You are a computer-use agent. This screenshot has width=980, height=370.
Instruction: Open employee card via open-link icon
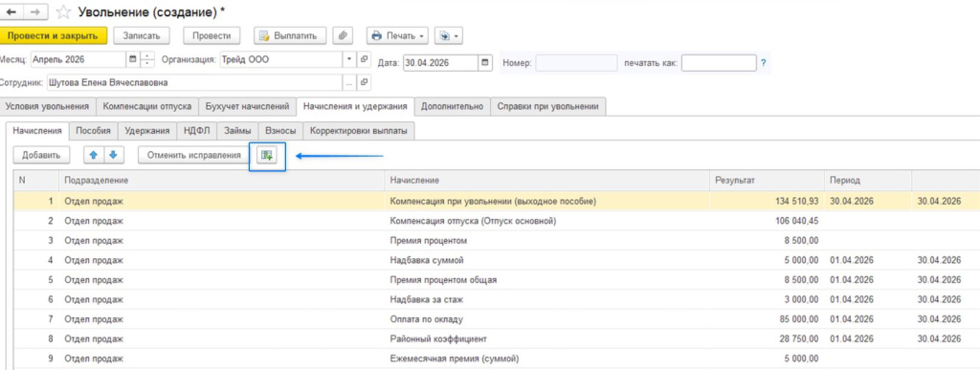365,82
